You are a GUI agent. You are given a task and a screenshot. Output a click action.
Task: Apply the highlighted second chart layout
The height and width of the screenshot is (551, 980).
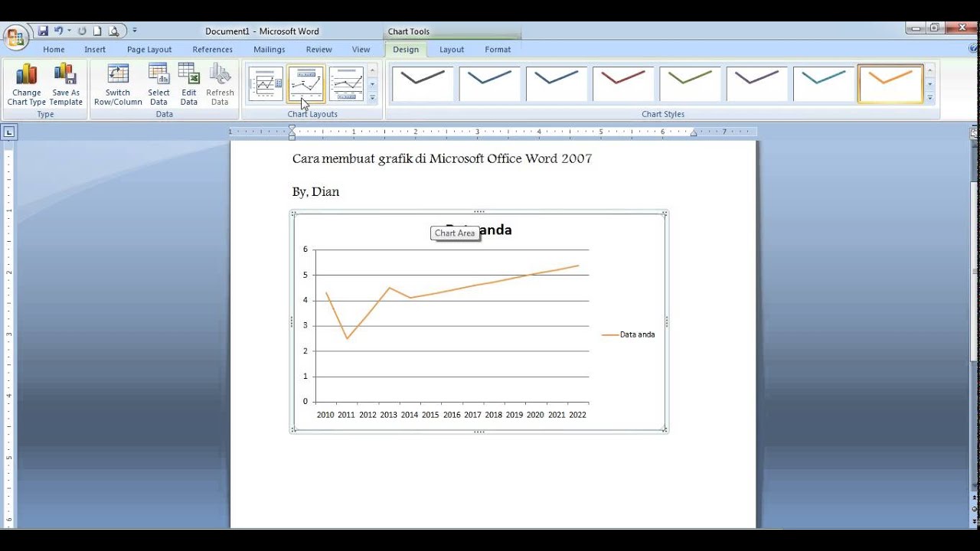305,84
